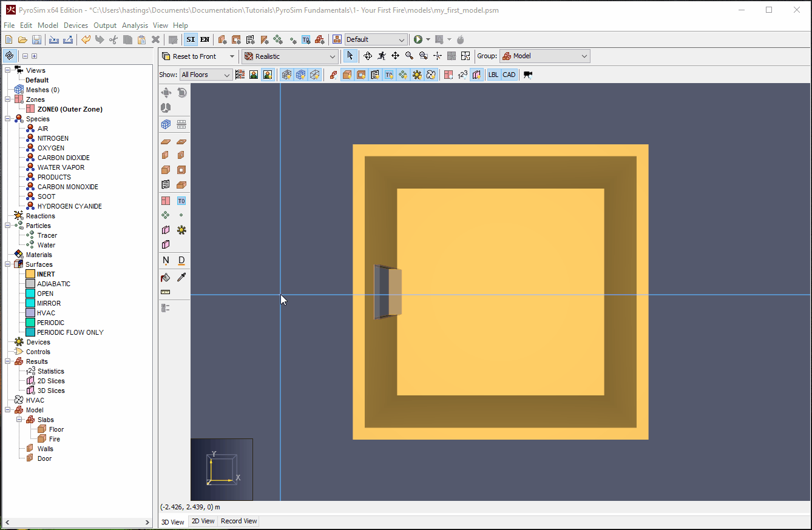Activate the roam walking-figure navigation tool
Screen dimensions: 812x530
(x=381, y=56)
